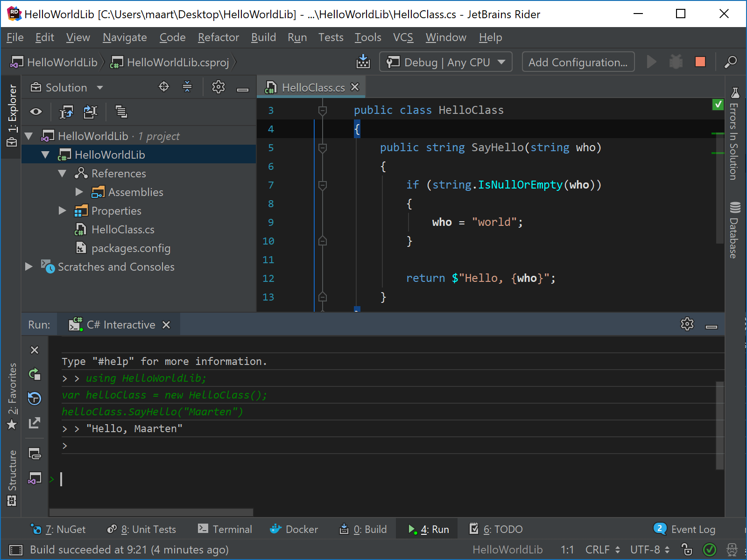This screenshot has height=560, width=747.
Task: Click the file nesting settings icon
Action: (x=121, y=112)
